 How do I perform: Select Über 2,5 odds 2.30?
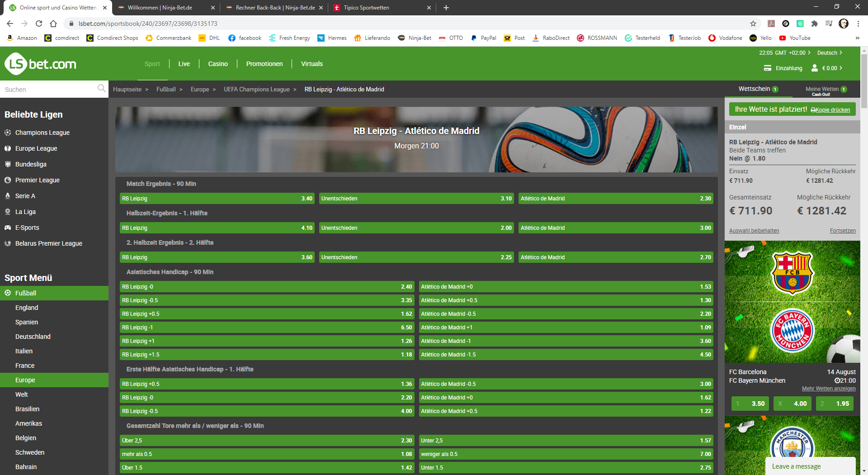click(x=267, y=441)
